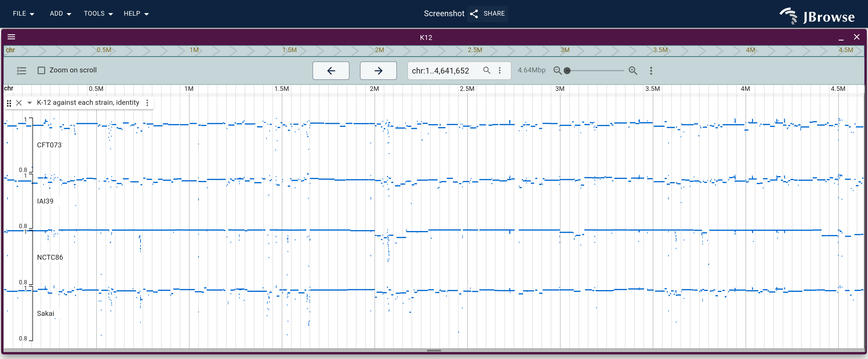Open the TOOLS menu
Screen dimensions: 868x359
98,14
